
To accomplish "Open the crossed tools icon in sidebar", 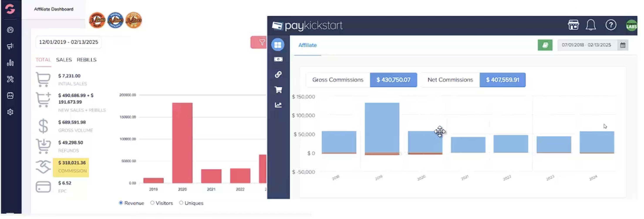I will point(10,79).
